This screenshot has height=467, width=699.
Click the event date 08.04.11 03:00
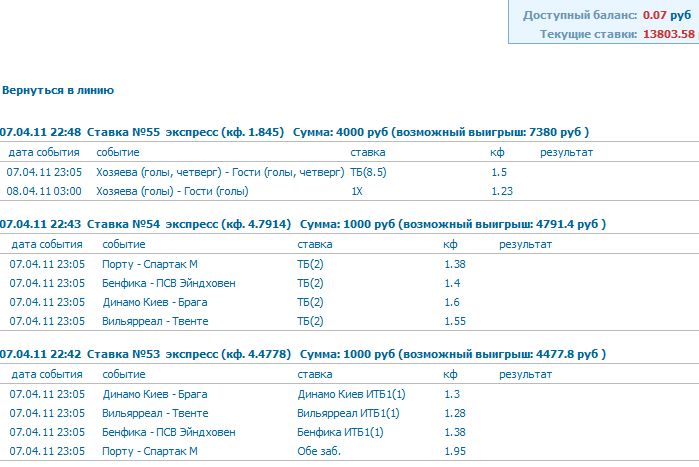click(44, 192)
